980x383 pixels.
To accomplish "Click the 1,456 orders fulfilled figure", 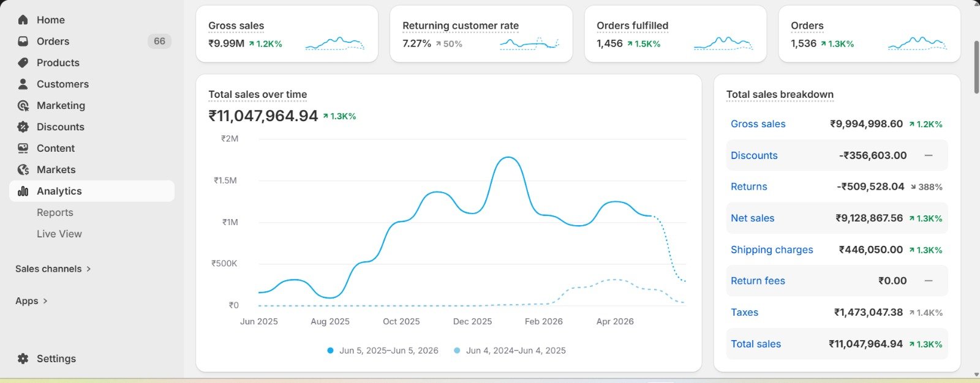I will point(609,43).
